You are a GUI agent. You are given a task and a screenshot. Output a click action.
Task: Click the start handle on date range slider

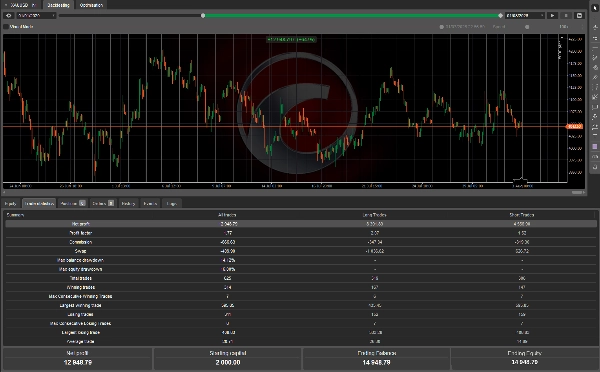pos(203,16)
